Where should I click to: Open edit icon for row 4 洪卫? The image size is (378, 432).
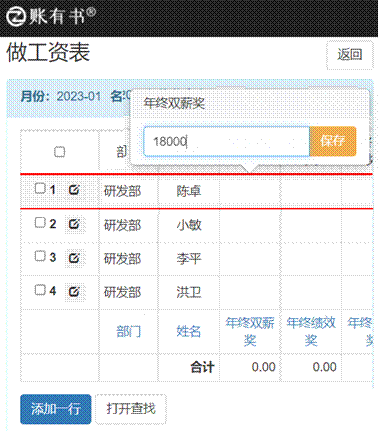(74, 292)
